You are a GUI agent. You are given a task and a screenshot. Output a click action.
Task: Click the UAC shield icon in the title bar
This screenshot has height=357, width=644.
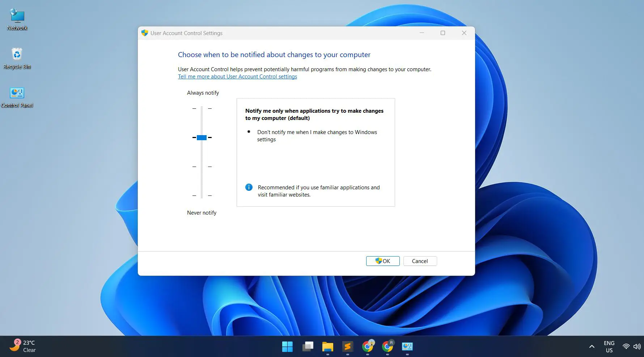tap(144, 33)
